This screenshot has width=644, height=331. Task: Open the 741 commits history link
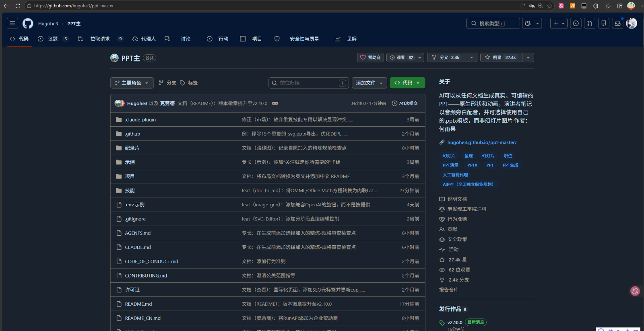tap(405, 103)
